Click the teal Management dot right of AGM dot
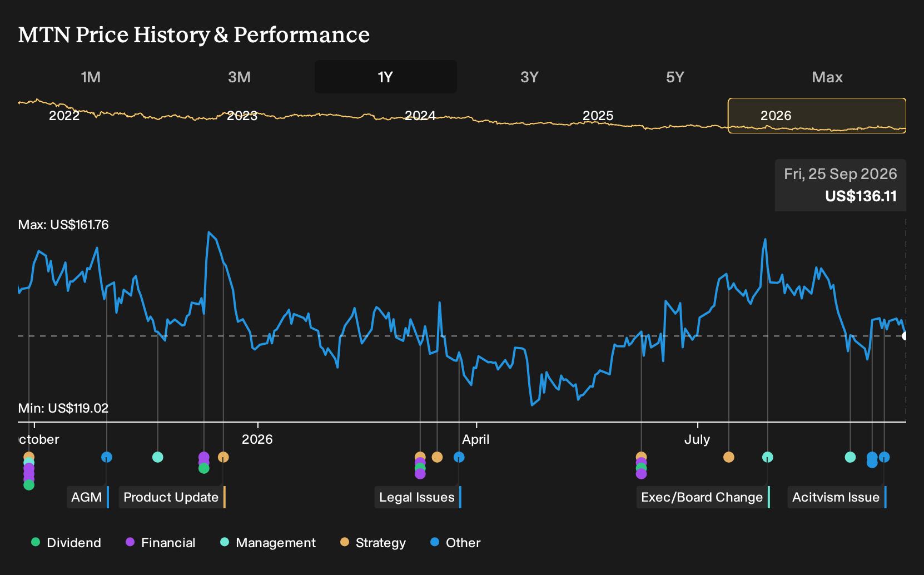This screenshot has height=575, width=924. click(x=158, y=457)
